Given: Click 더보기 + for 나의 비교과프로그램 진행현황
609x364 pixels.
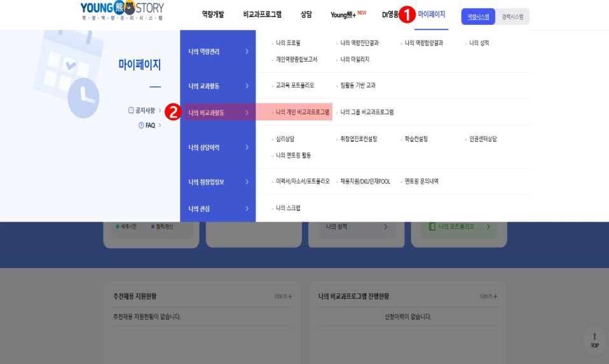Looking at the screenshot, I should point(488,297).
